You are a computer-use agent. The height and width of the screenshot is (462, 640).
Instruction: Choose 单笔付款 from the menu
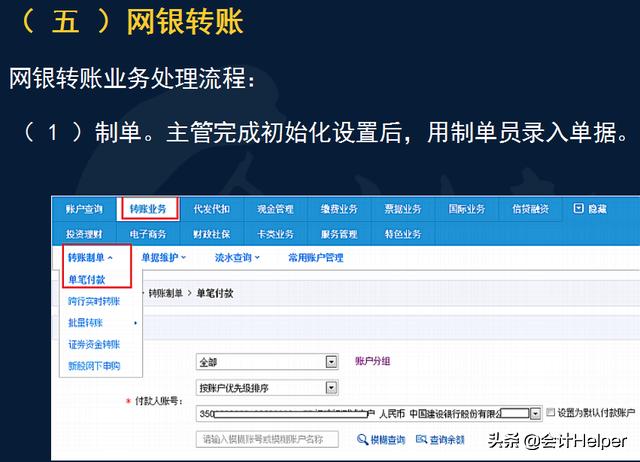pyautogui.click(x=87, y=280)
